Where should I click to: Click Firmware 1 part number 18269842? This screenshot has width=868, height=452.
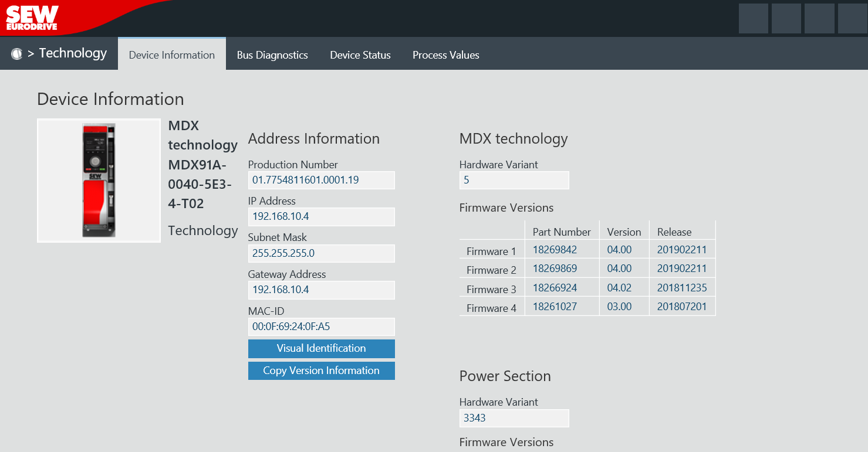tap(555, 250)
